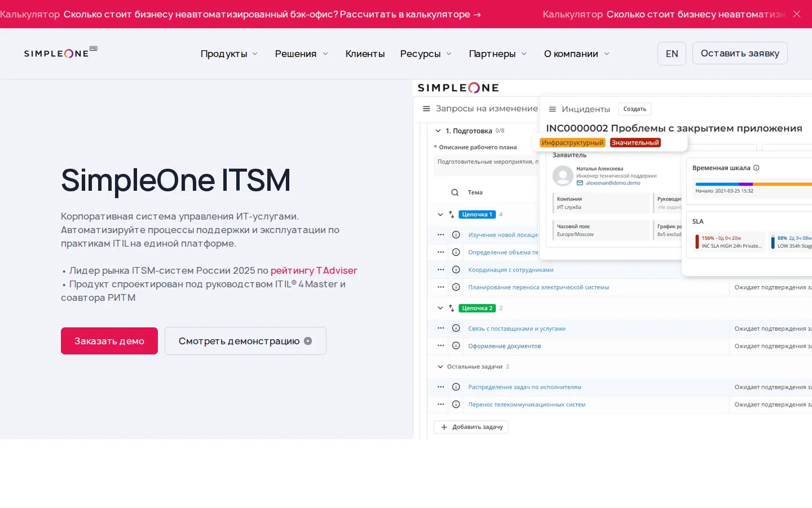Click the incident title 'INC0000002 Проблемы с закрытием приложения'

674,128
